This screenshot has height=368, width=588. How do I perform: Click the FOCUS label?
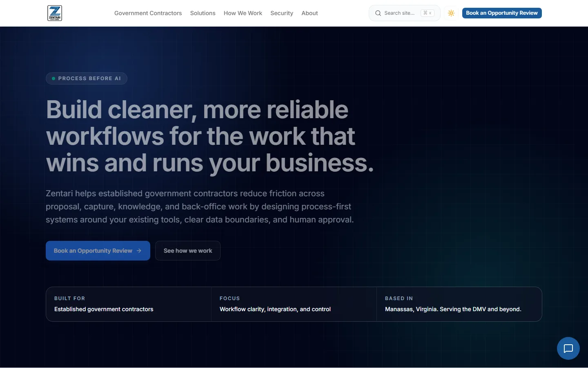(230, 298)
